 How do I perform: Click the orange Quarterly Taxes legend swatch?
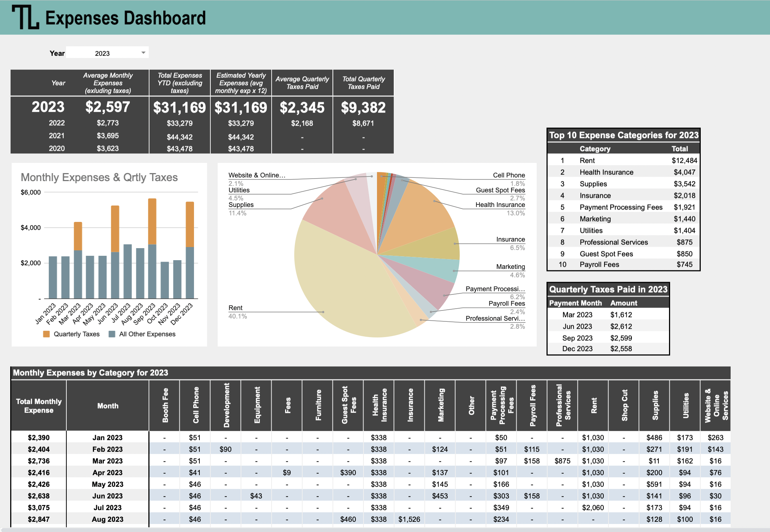[46, 334]
